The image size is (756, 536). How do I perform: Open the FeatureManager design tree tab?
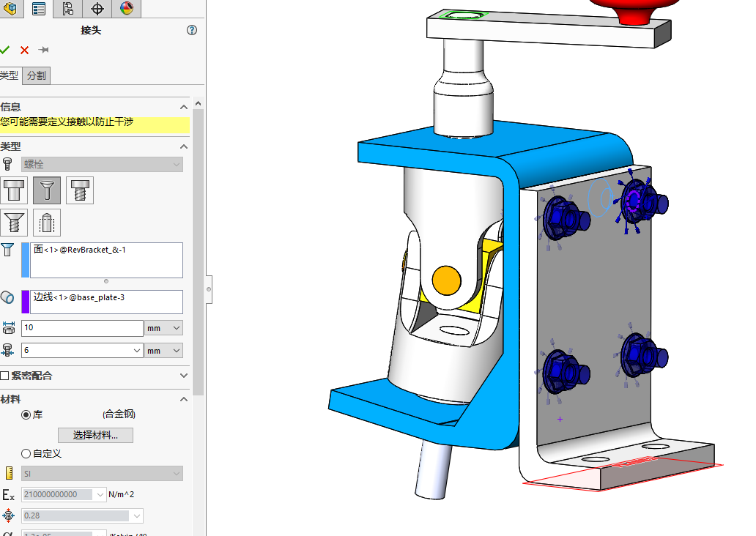point(10,8)
